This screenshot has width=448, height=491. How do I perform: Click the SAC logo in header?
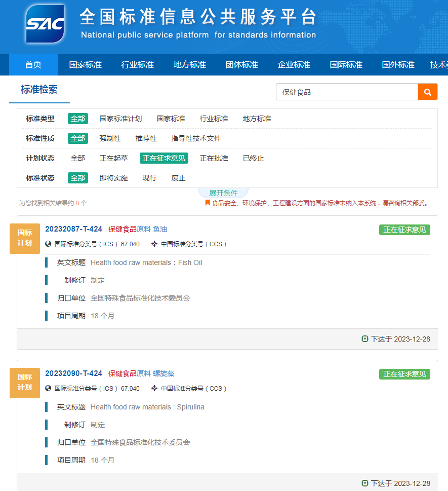coord(45,24)
